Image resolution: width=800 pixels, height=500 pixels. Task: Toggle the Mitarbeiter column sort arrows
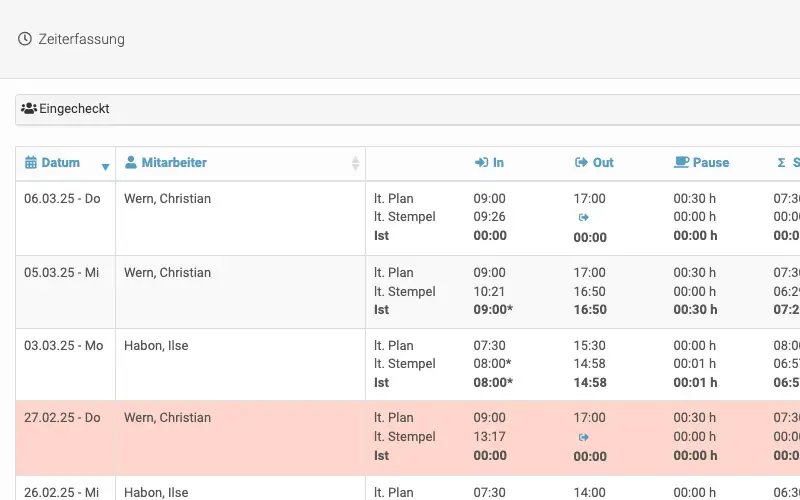click(355, 164)
